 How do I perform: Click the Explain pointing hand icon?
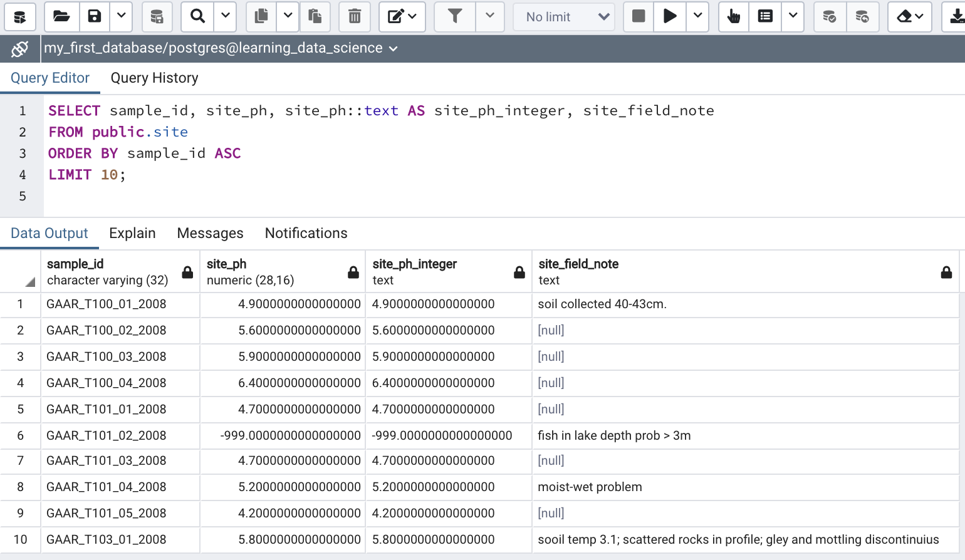[733, 17]
